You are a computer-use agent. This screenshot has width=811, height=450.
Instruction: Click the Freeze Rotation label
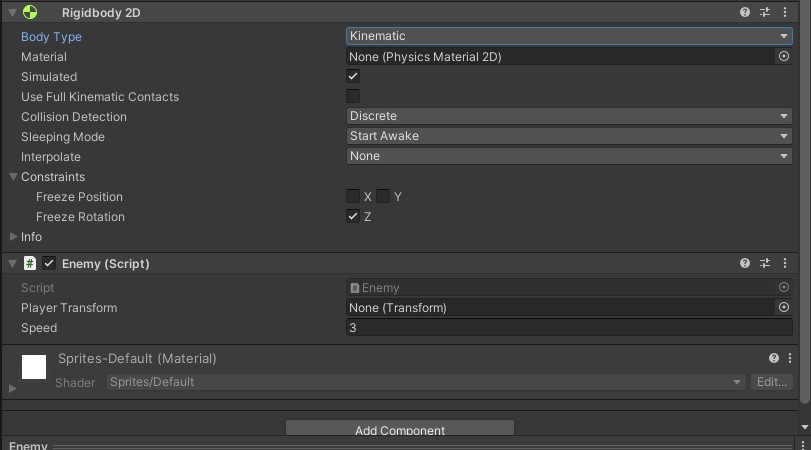tap(80, 217)
